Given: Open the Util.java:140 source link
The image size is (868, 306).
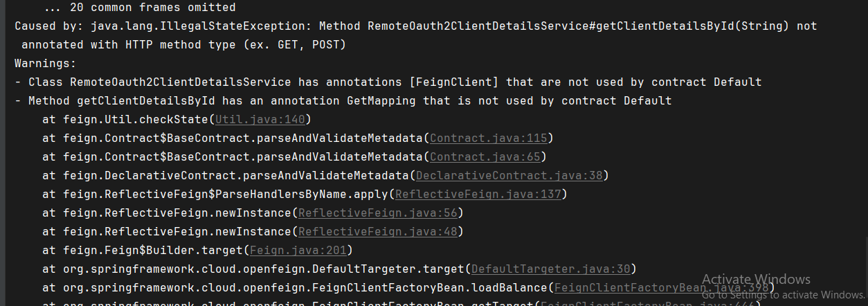Looking at the screenshot, I should [x=260, y=119].
